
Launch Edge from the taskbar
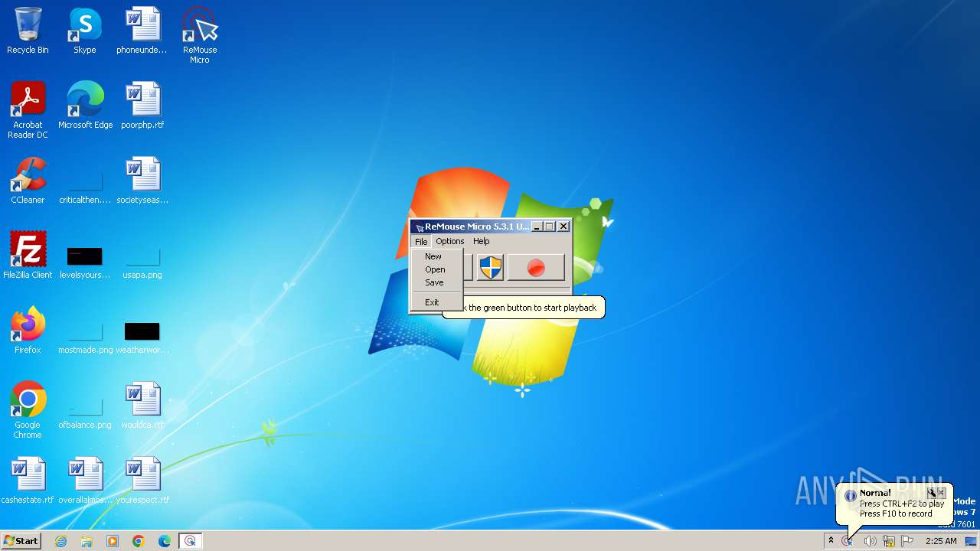(165, 541)
